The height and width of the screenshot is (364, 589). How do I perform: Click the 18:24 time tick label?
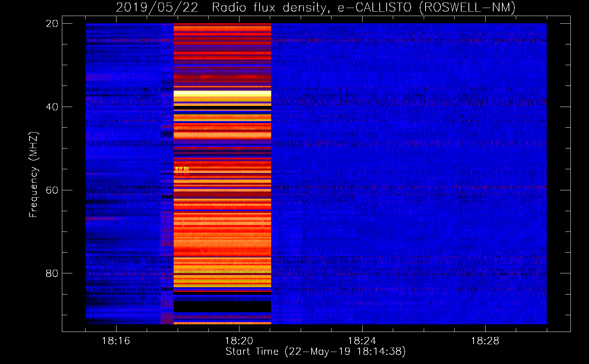[x=362, y=341]
